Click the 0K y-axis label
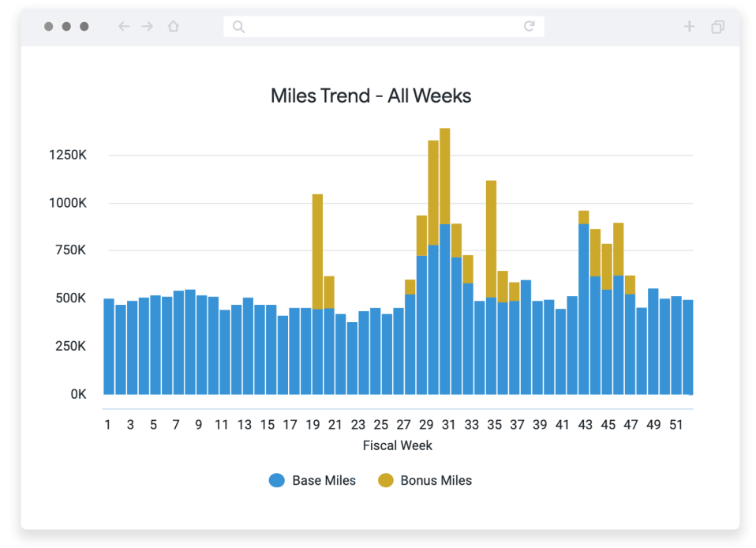This screenshot has height=548, width=756. pyautogui.click(x=79, y=394)
